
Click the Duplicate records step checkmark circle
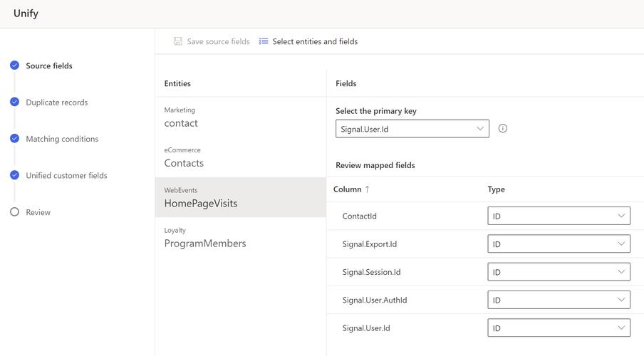[x=15, y=102]
